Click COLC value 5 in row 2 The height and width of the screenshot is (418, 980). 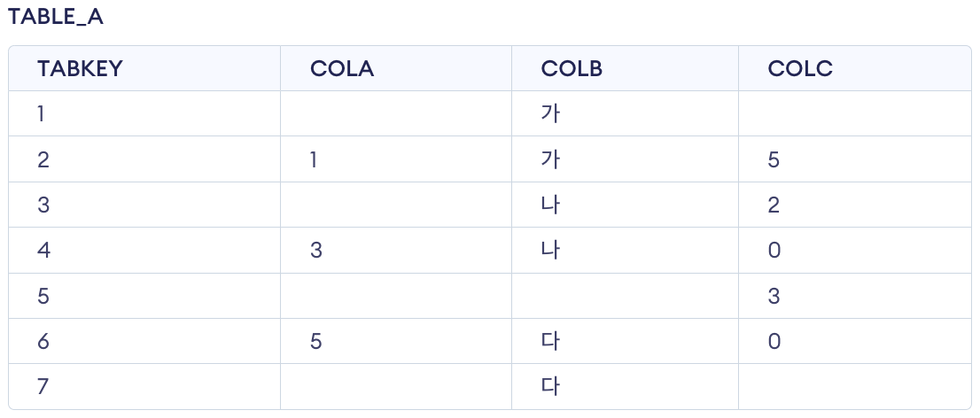click(774, 160)
